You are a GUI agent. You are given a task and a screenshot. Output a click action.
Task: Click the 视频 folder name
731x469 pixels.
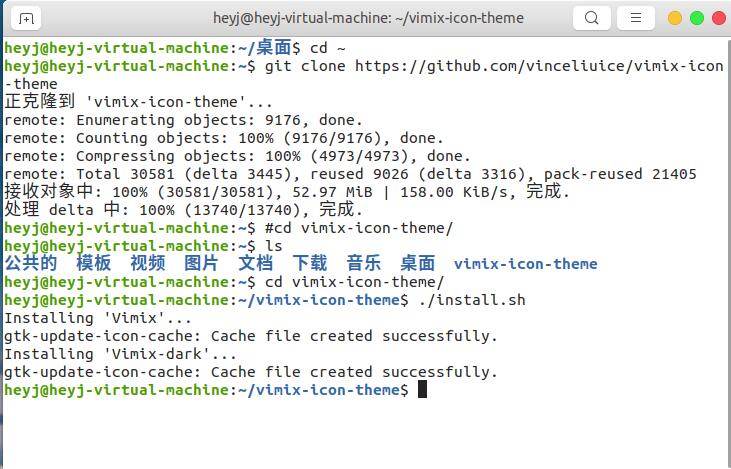coord(148,263)
